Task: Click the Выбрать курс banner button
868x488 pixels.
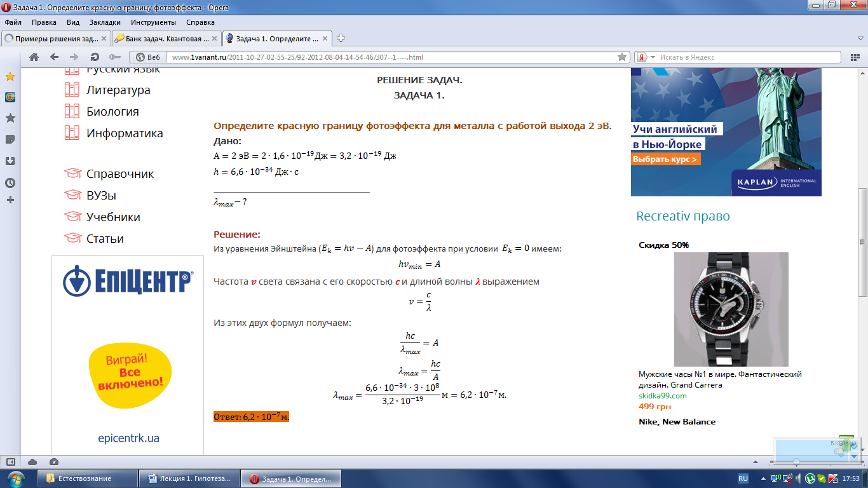Action: pyautogui.click(x=666, y=159)
